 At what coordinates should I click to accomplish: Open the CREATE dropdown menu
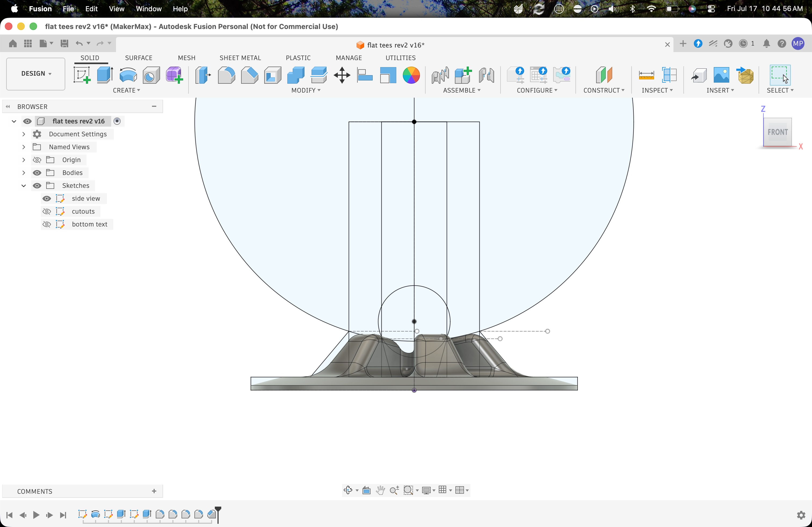point(126,90)
